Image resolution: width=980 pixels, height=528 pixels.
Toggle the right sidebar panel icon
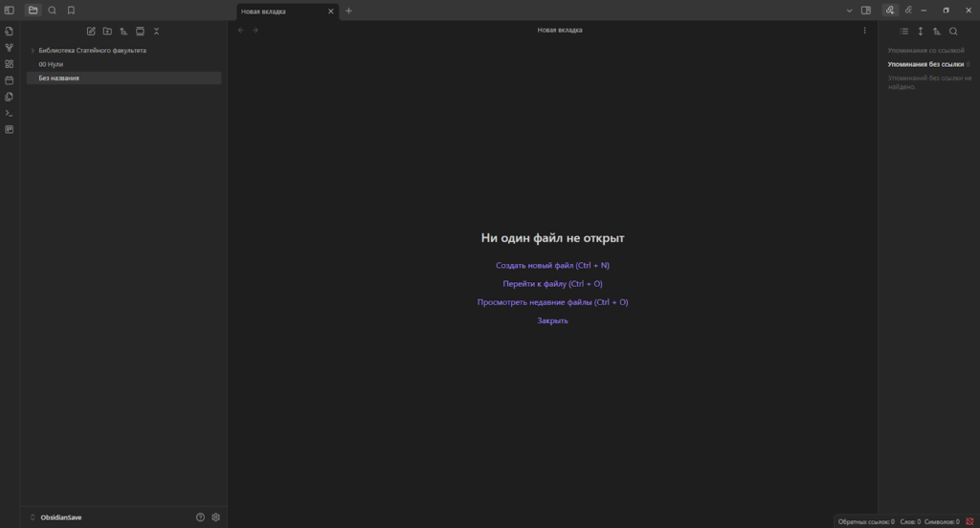pos(865,11)
